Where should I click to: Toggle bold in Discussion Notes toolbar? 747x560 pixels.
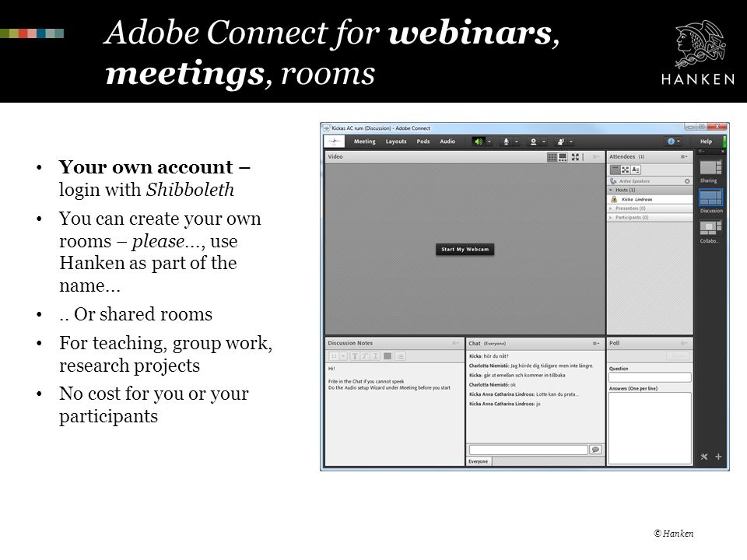pos(355,356)
